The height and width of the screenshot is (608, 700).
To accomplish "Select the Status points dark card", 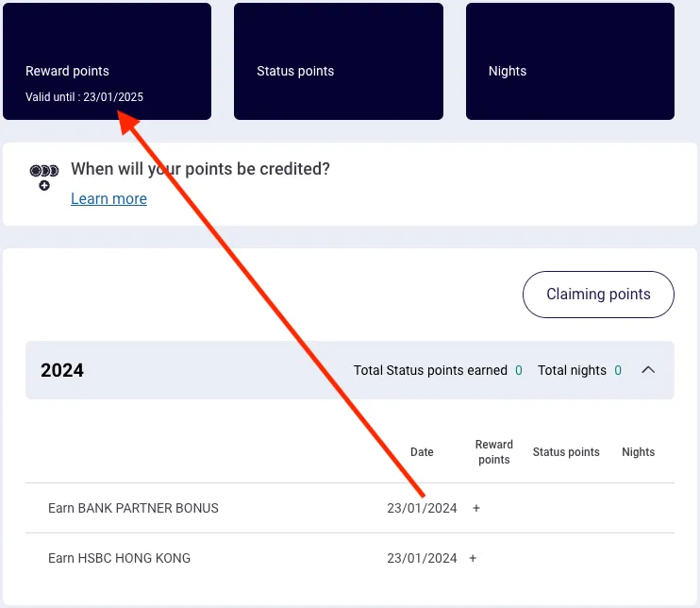I will coord(338,61).
